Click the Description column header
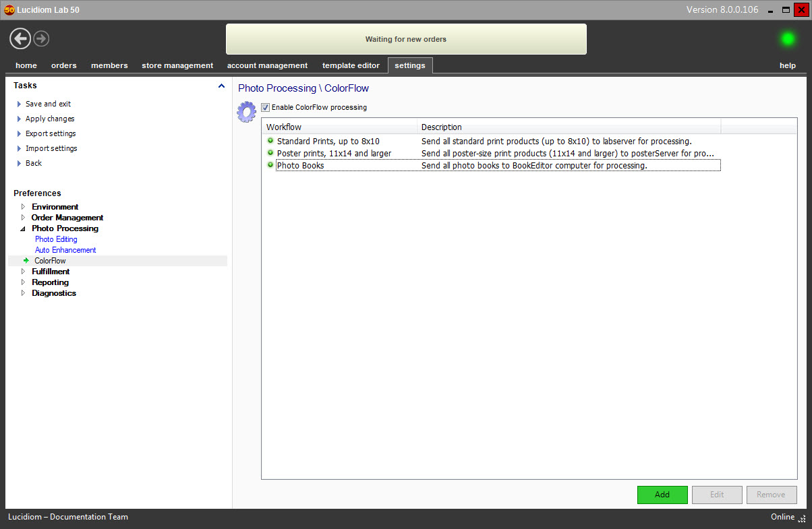The height and width of the screenshot is (529, 812). (x=569, y=127)
